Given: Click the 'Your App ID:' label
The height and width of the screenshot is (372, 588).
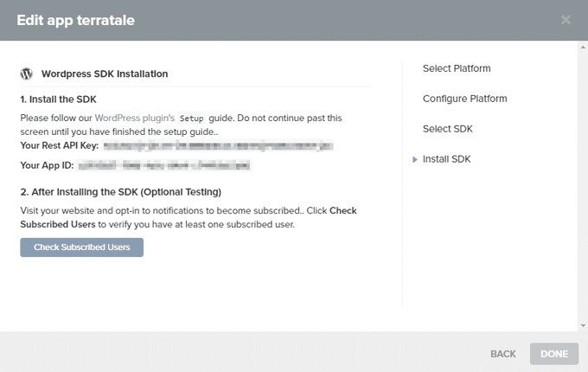Looking at the screenshot, I should (47, 165).
